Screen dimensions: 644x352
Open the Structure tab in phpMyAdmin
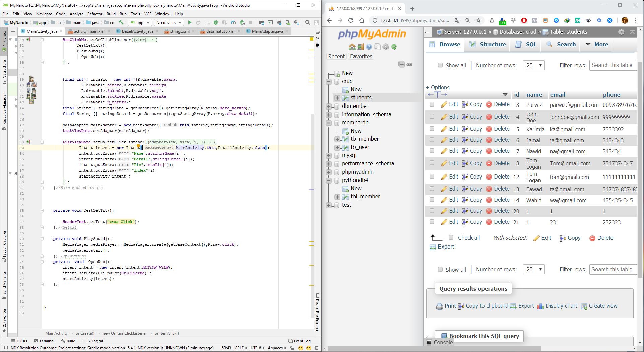click(x=488, y=44)
